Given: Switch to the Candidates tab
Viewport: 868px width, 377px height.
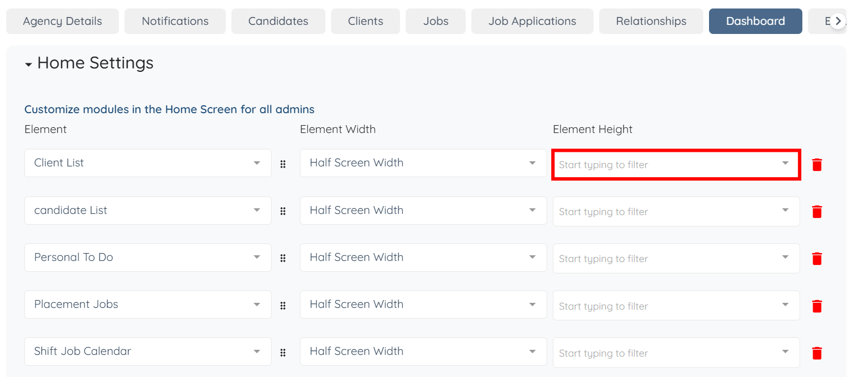Looking at the screenshot, I should (278, 22).
